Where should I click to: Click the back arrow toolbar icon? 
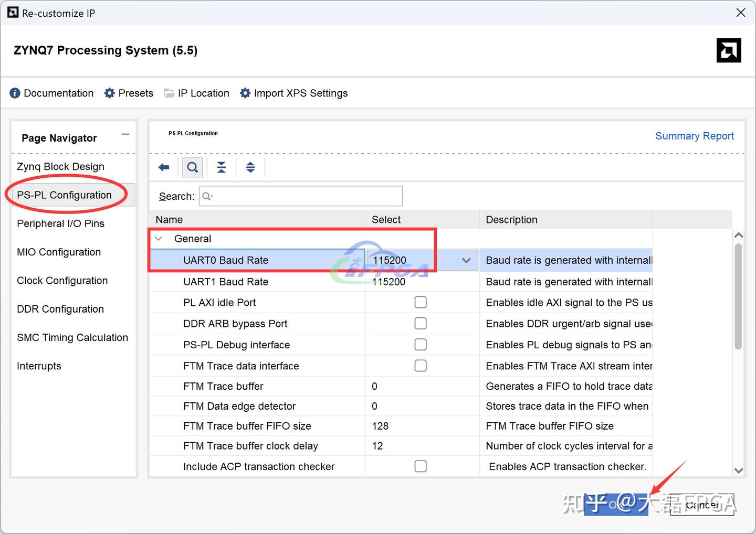(x=164, y=167)
